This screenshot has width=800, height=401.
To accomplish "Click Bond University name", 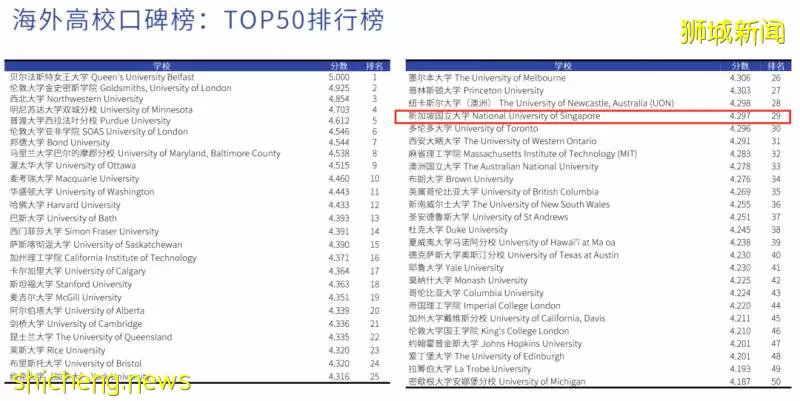I will (60, 142).
